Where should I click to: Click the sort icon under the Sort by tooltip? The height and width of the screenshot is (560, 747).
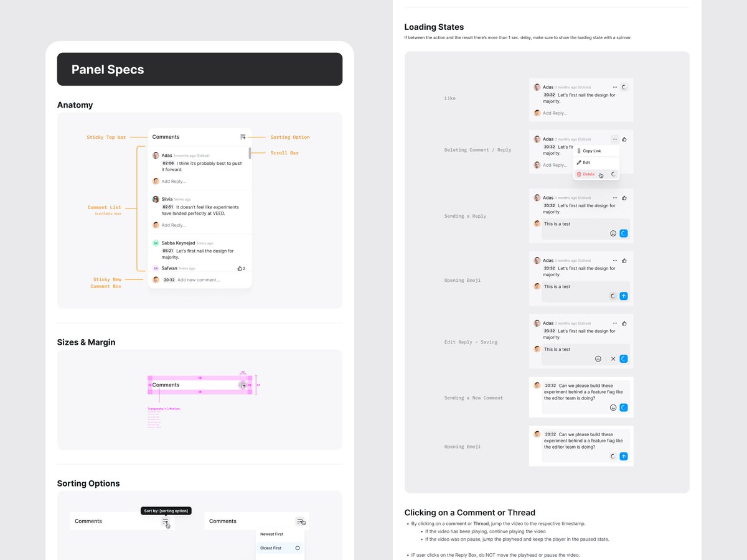pyautogui.click(x=166, y=521)
